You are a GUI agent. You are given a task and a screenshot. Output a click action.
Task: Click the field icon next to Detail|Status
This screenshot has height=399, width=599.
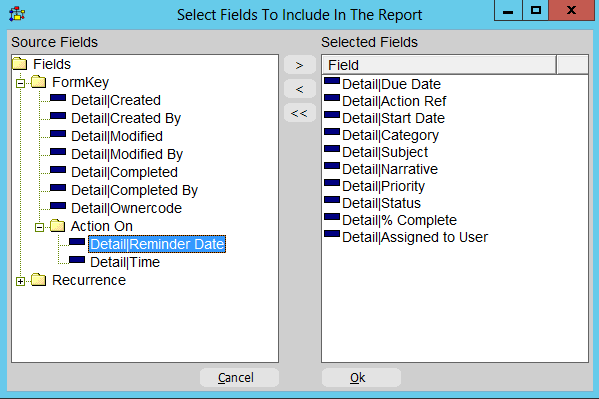(x=332, y=200)
